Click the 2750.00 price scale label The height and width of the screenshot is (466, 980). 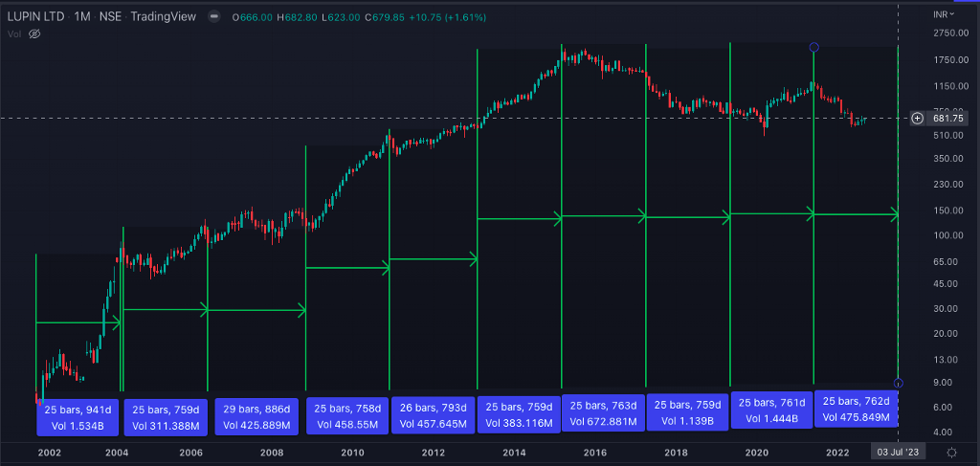click(948, 33)
